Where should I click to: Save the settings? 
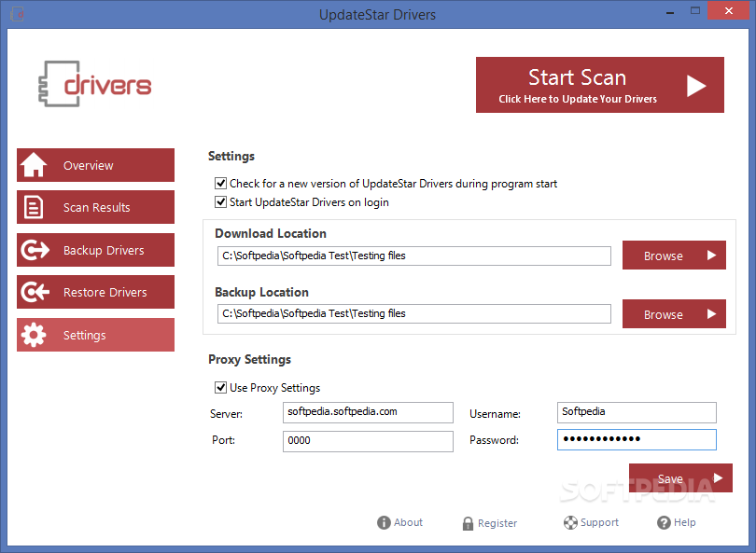pos(680,477)
